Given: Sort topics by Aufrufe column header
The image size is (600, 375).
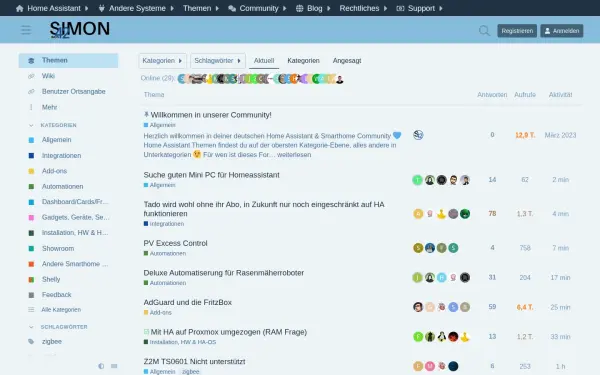Looking at the screenshot, I should pos(525,95).
